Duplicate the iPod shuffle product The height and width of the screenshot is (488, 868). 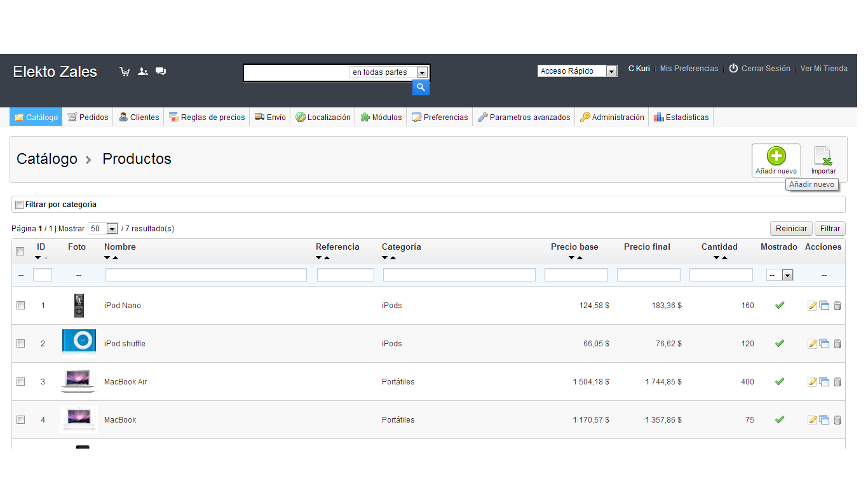[x=824, y=344]
